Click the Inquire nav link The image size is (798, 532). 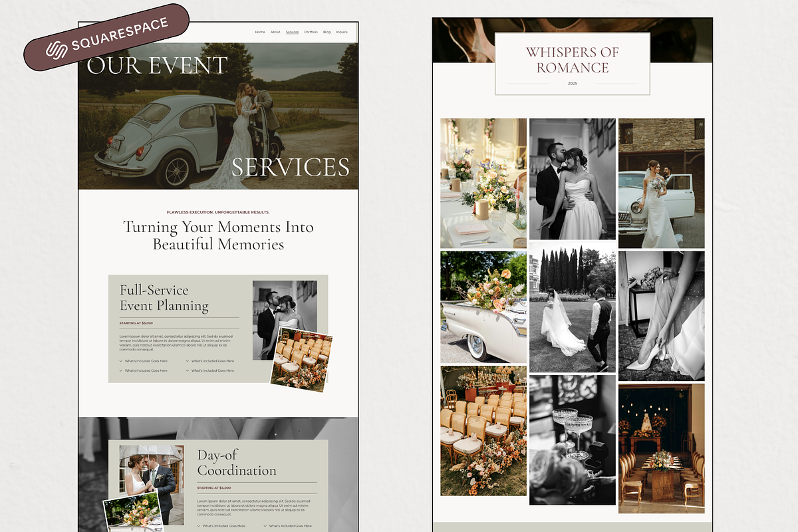342,32
